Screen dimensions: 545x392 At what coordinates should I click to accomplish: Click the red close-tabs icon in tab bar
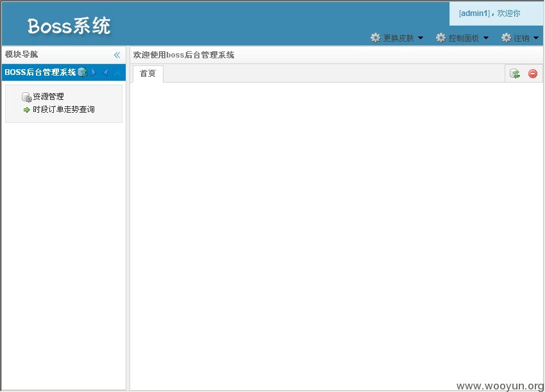[532, 74]
